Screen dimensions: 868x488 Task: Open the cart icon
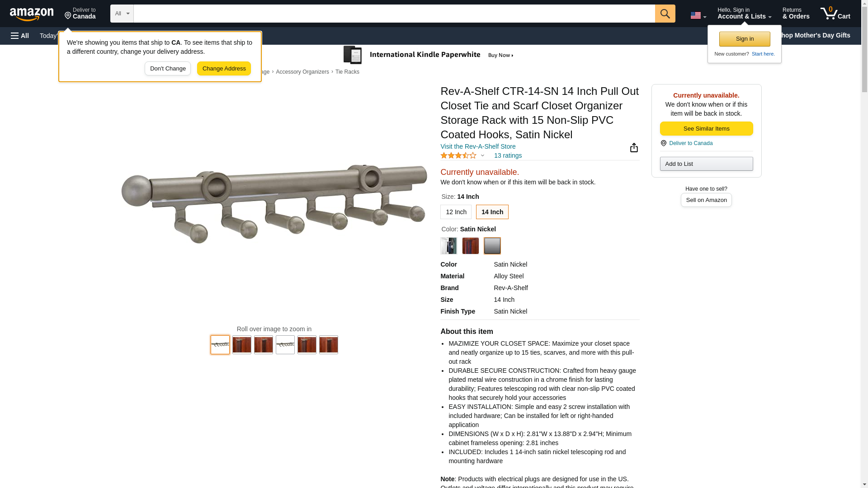(x=835, y=13)
